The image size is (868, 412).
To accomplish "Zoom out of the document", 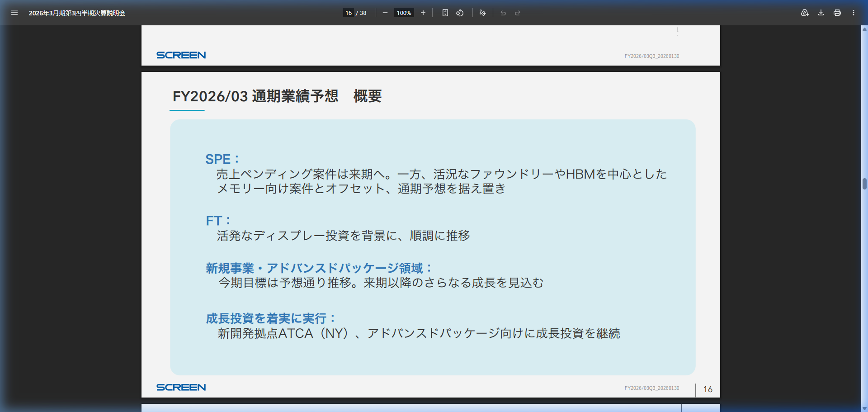I will 385,13.
